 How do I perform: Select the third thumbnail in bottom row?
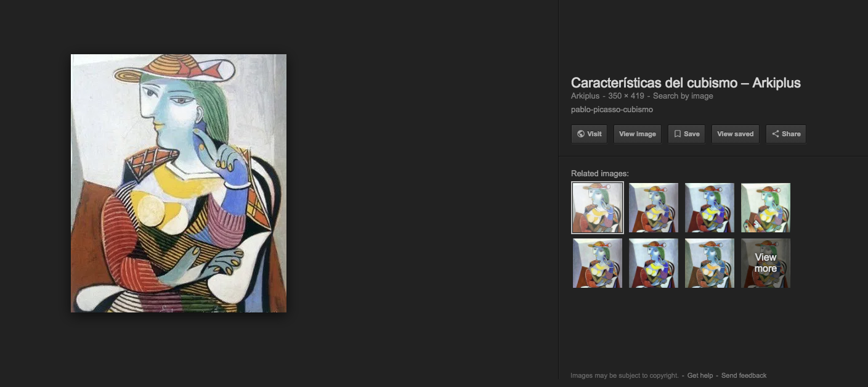point(710,263)
